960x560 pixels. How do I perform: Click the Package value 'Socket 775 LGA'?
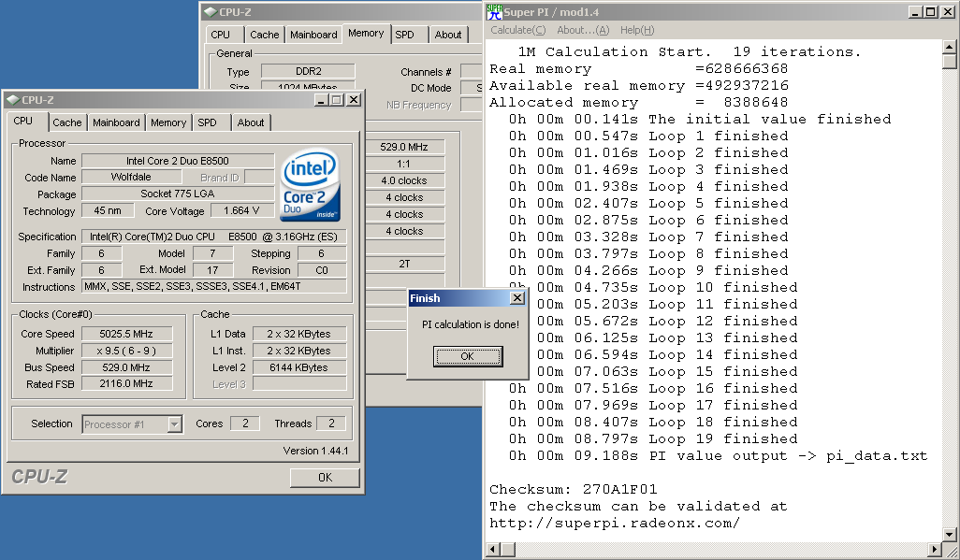point(178,194)
